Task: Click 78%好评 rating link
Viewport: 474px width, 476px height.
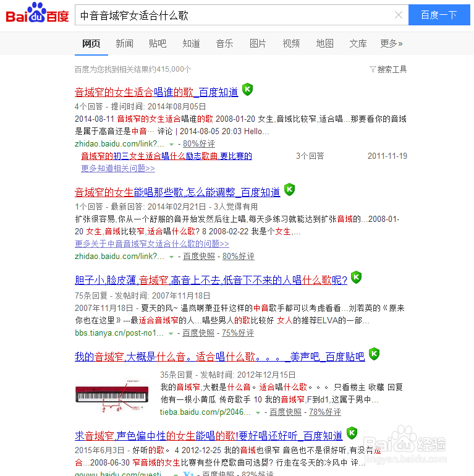Action: click(x=325, y=412)
